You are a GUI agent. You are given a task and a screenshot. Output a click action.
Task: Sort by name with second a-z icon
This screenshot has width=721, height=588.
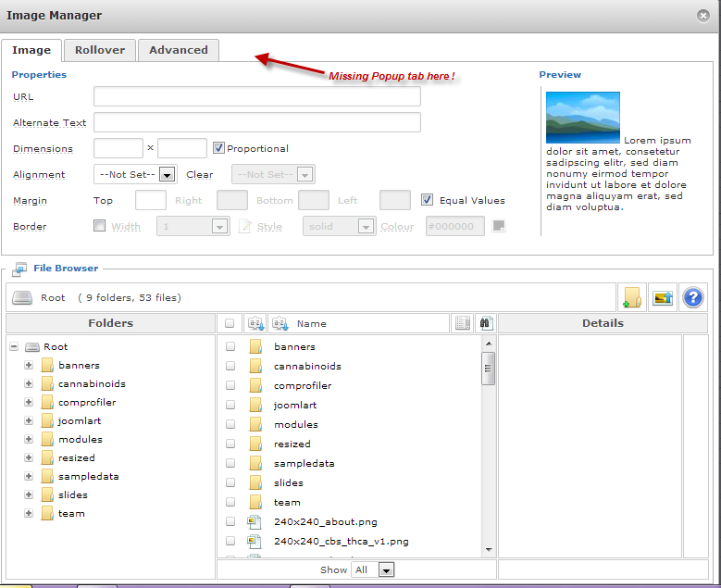click(280, 323)
